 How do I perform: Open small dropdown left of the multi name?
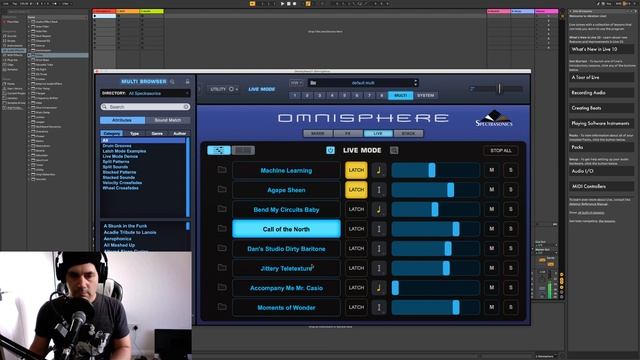[296, 83]
